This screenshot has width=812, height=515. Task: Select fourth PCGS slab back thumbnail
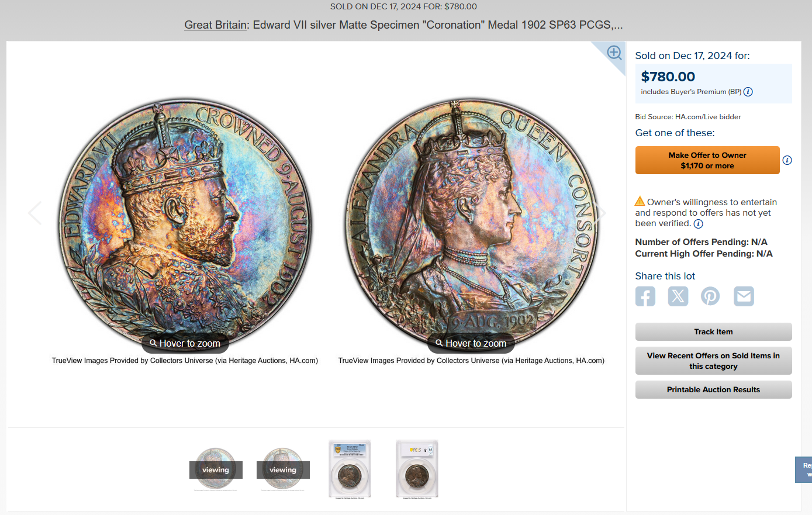pos(417,469)
